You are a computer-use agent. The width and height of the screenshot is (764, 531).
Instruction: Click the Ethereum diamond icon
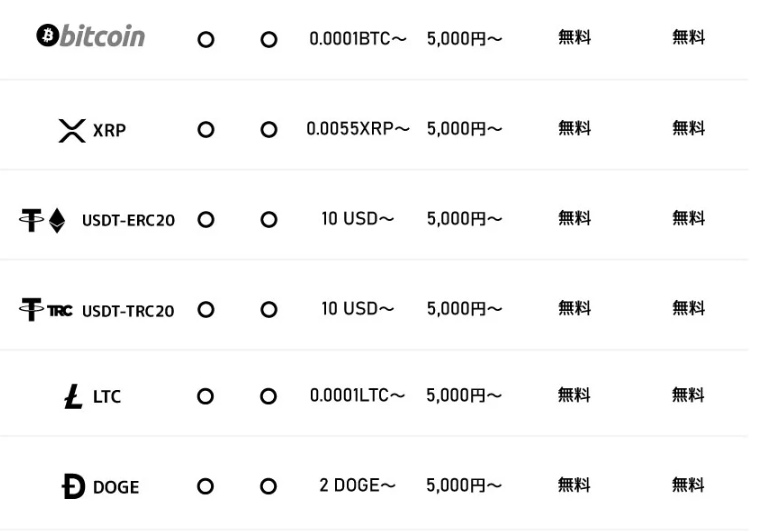click(x=56, y=219)
